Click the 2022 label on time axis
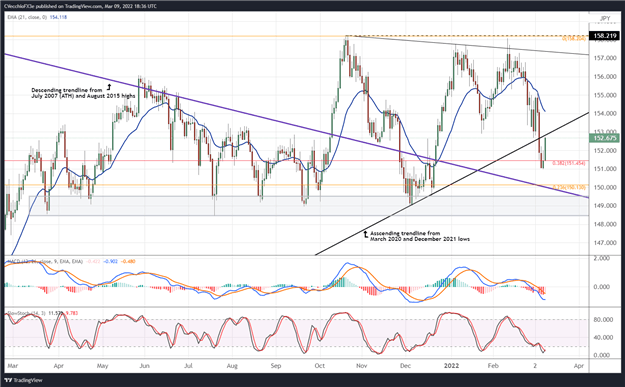Image resolution: width=625 pixels, height=387 pixels. [452, 366]
